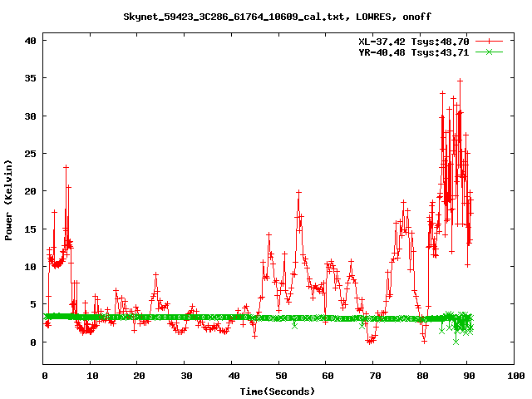Image resolution: width=532 pixels, height=399 pixels.
Task: Click the Power (Kelvin) y-axis label
Action: [8, 200]
